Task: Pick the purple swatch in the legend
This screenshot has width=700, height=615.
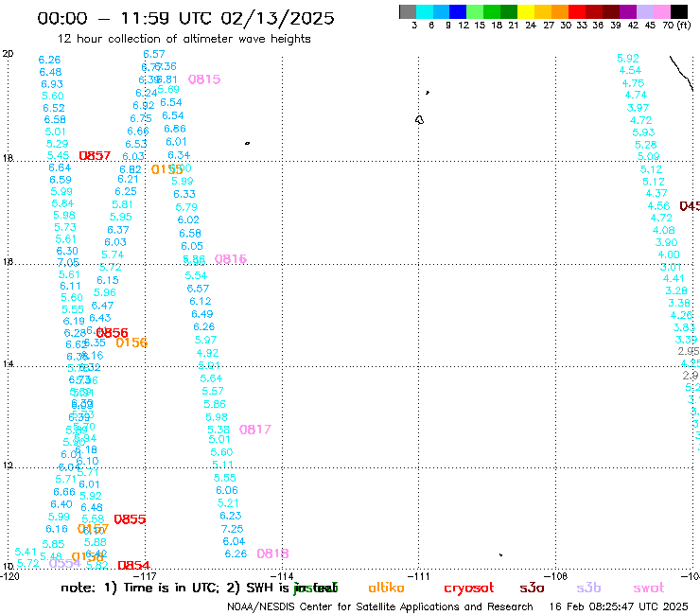Action: tap(628, 11)
